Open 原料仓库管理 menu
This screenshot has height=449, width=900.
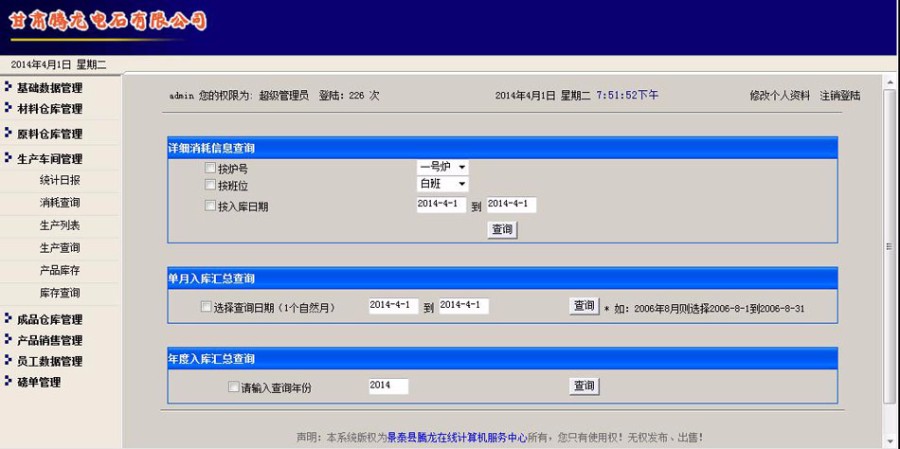pyautogui.click(x=49, y=134)
